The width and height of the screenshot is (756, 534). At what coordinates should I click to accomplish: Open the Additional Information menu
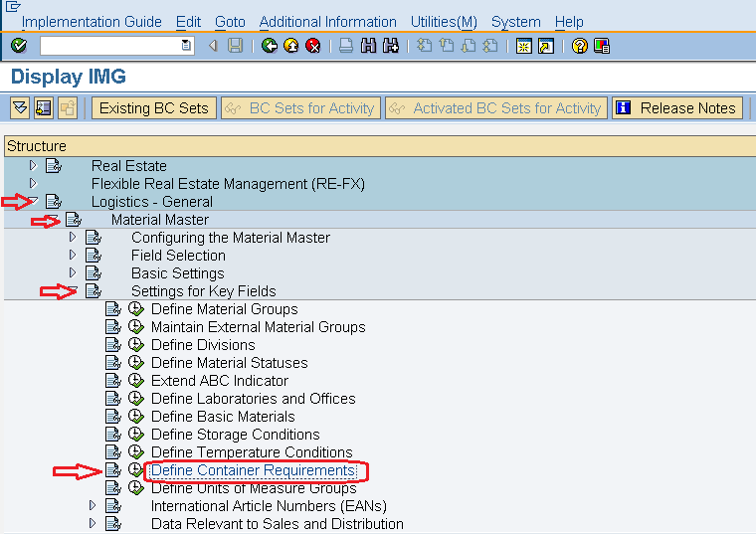(328, 22)
